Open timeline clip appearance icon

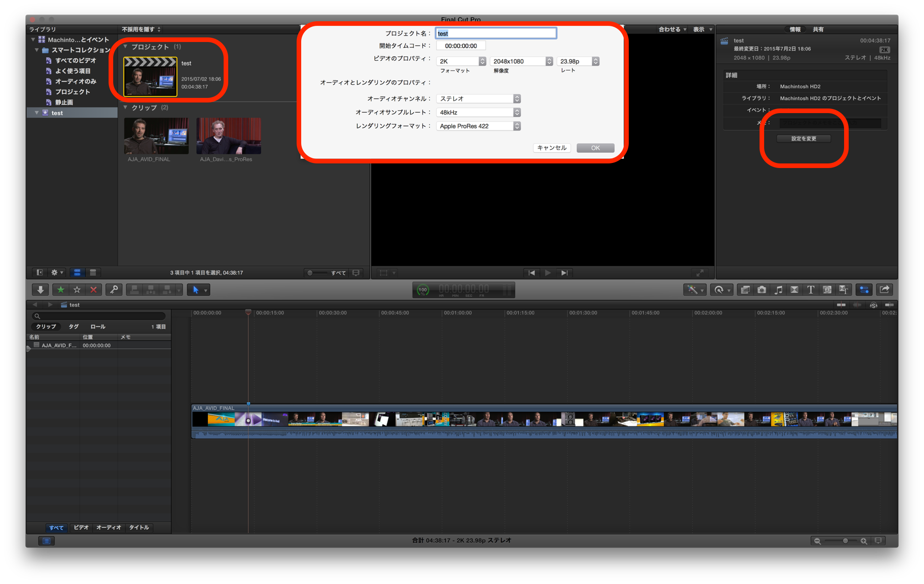click(878, 541)
